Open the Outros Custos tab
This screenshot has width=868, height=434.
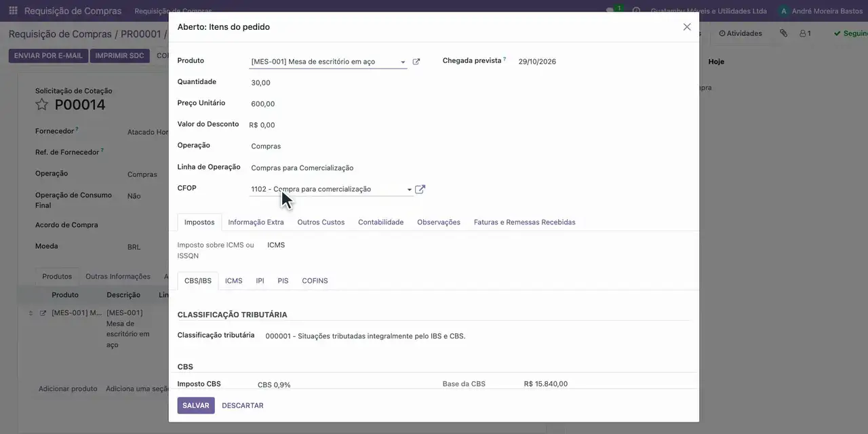coord(321,222)
